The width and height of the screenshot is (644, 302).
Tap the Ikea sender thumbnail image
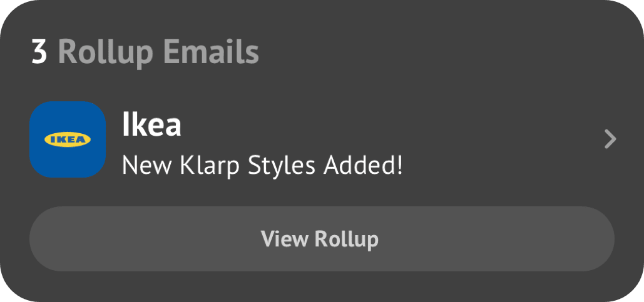68,139
